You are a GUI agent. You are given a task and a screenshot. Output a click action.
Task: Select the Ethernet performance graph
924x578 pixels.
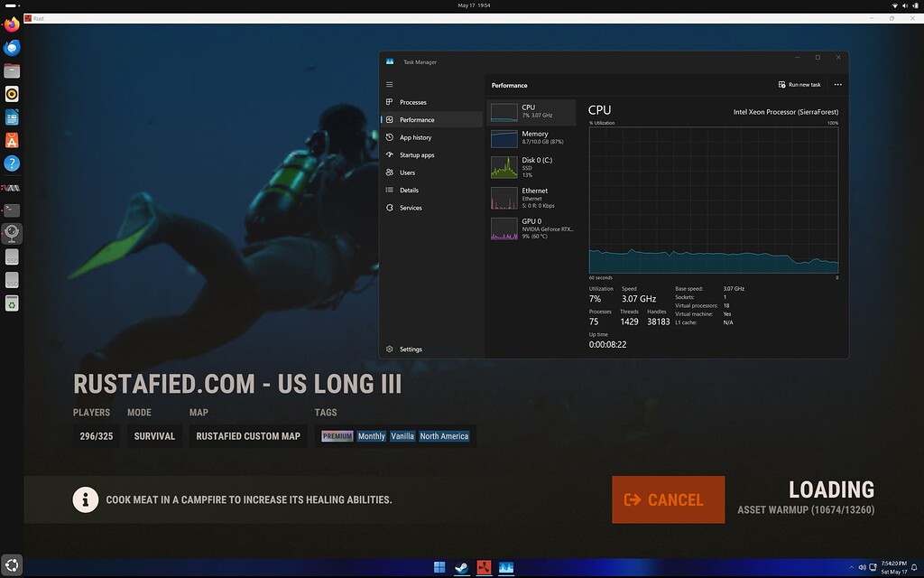(x=531, y=197)
